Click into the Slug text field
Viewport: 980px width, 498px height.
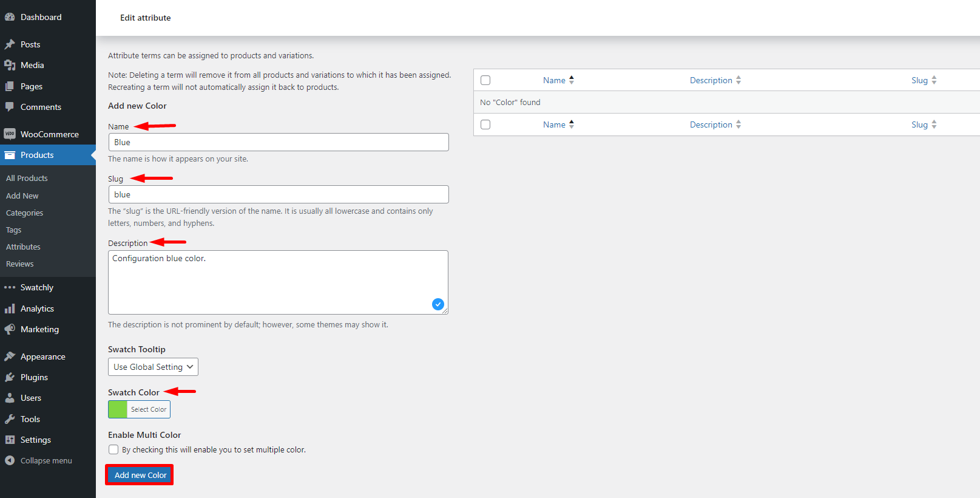click(279, 194)
